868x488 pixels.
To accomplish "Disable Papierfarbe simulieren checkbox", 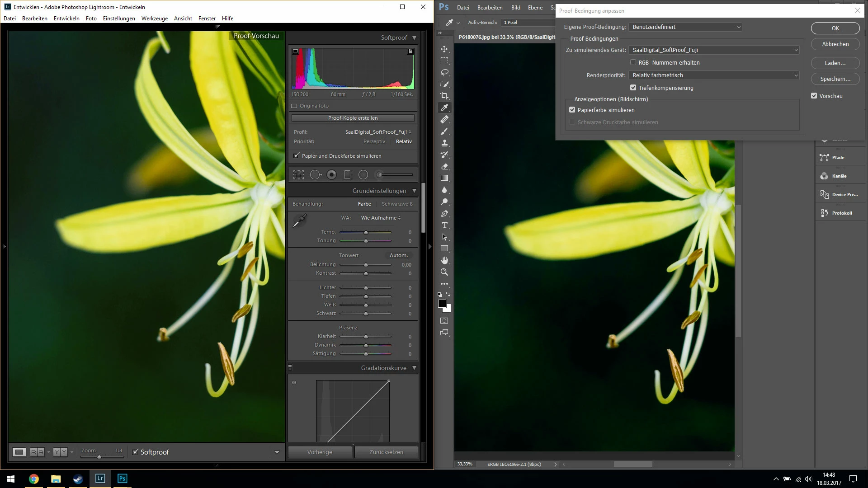I will click(x=572, y=110).
